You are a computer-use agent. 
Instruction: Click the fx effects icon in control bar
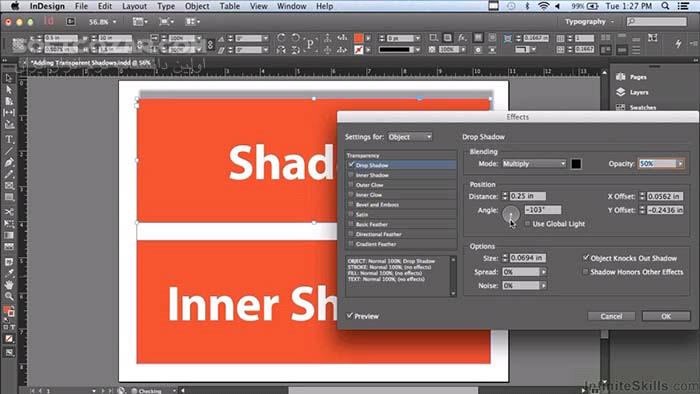tap(462, 38)
